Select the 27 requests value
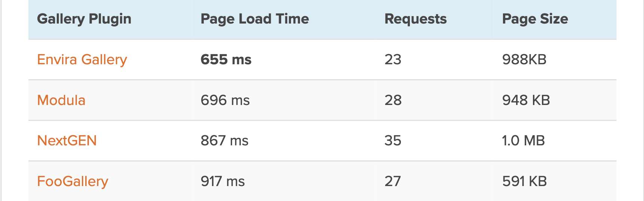Screen dimensions: 644x201 (393, 182)
